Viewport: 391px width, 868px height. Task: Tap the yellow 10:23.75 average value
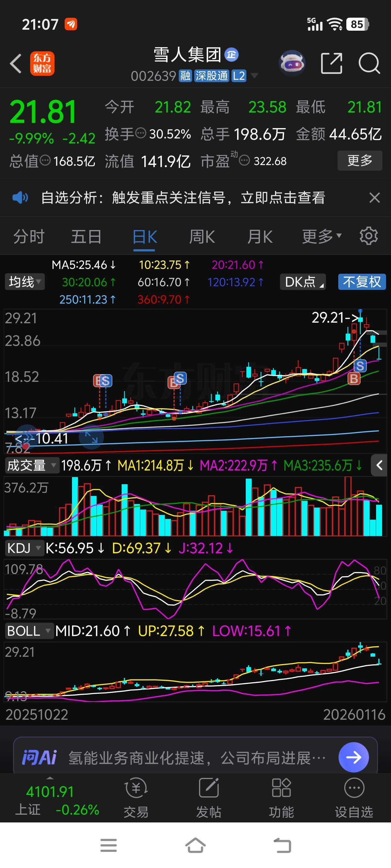pos(164,265)
